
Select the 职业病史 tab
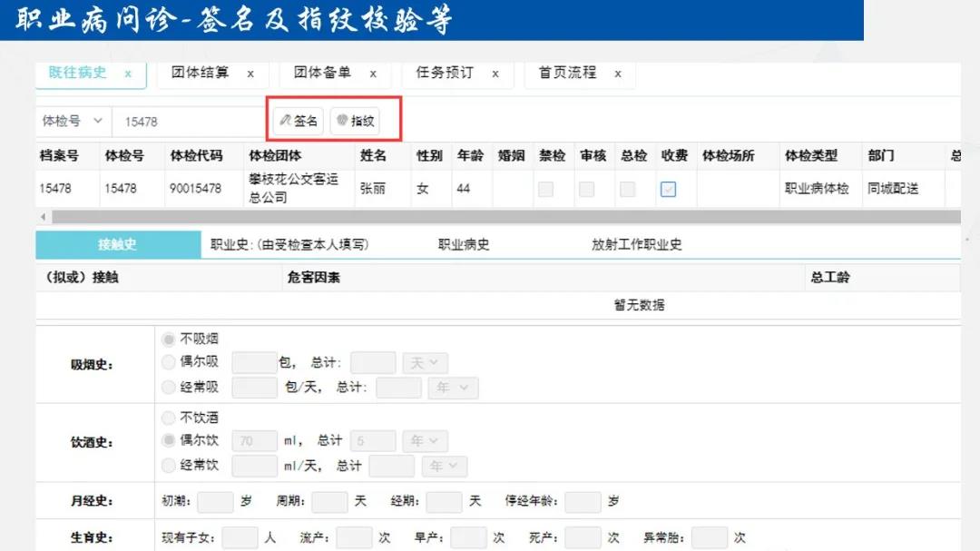[464, 244]
